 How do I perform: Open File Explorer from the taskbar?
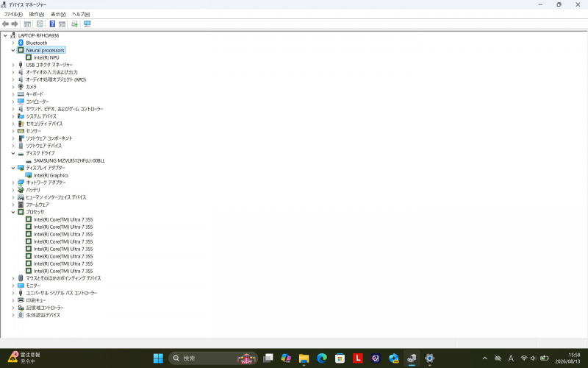pyautogui.click(x=304, y=358)
